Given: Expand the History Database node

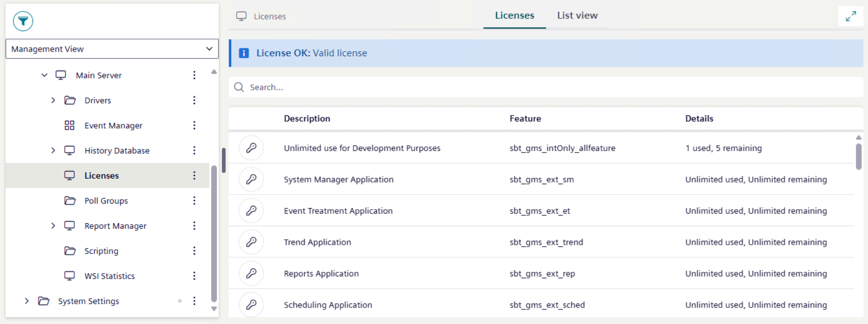Looking at the screenshot, I should coord(53,150).
